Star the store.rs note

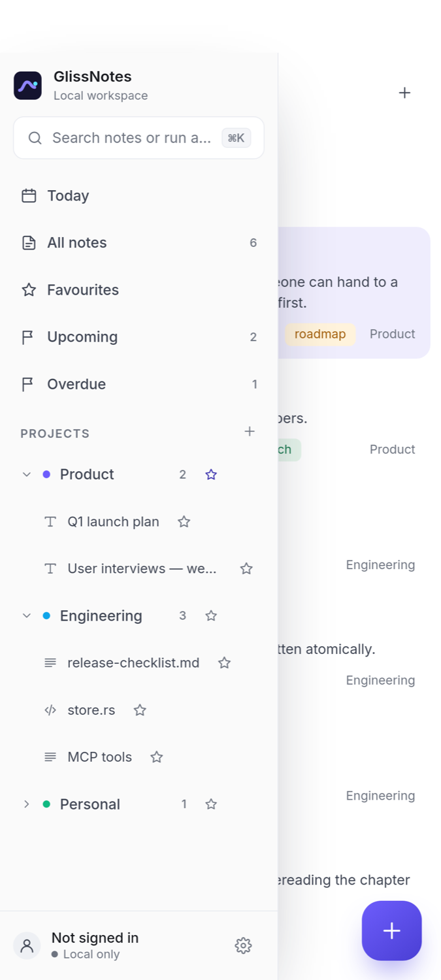[140, 710]
